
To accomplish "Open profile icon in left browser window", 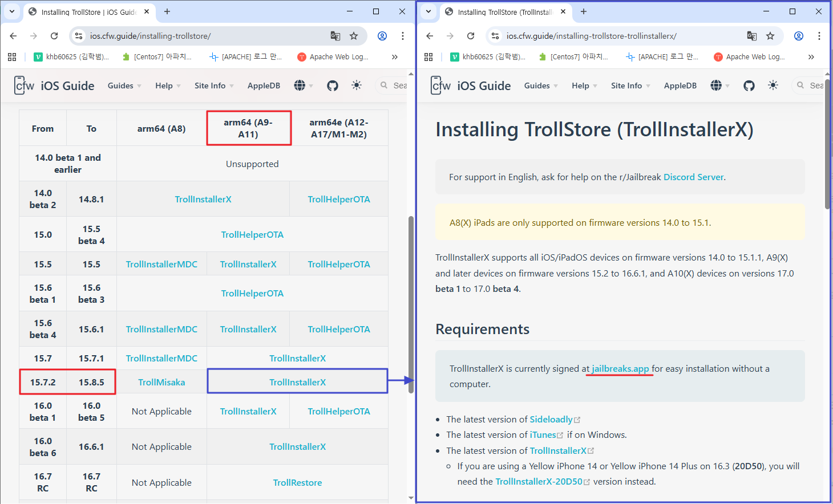I will [382, 36].
